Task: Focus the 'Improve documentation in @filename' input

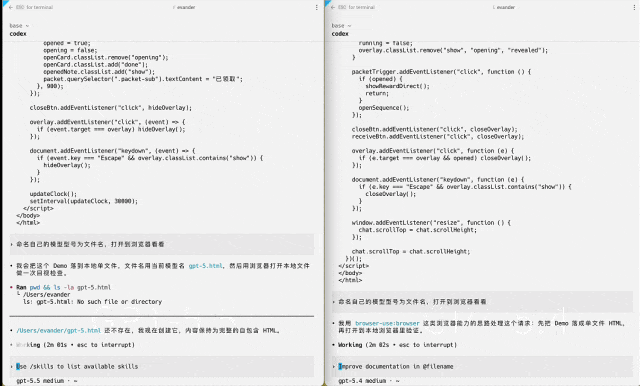Action: (x=482, y=366)
